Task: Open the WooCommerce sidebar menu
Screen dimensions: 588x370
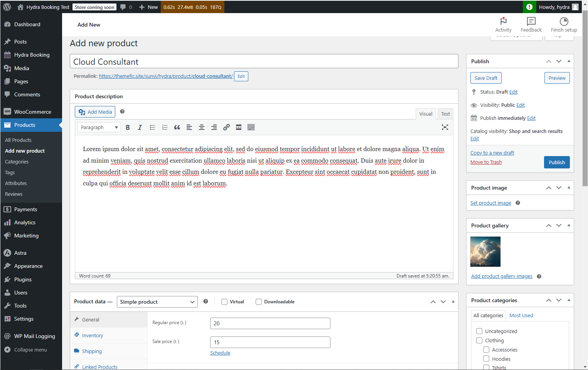Action: coord(33,112)
